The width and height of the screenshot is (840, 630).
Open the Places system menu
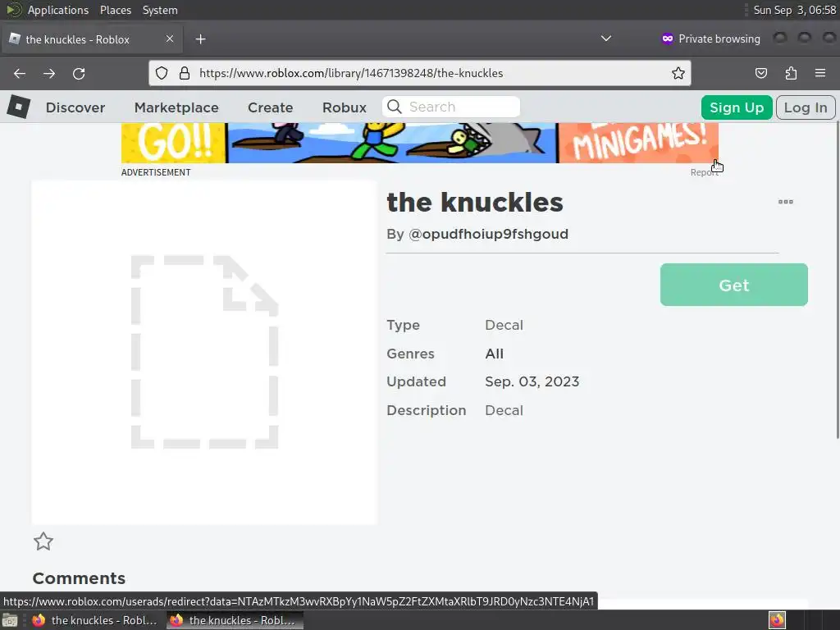pos(115,10)
